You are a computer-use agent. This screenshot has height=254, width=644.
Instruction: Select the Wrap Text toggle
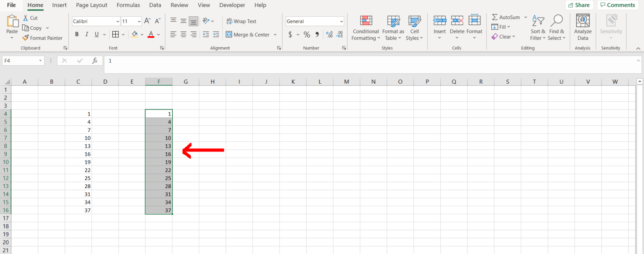click(241, 21)
